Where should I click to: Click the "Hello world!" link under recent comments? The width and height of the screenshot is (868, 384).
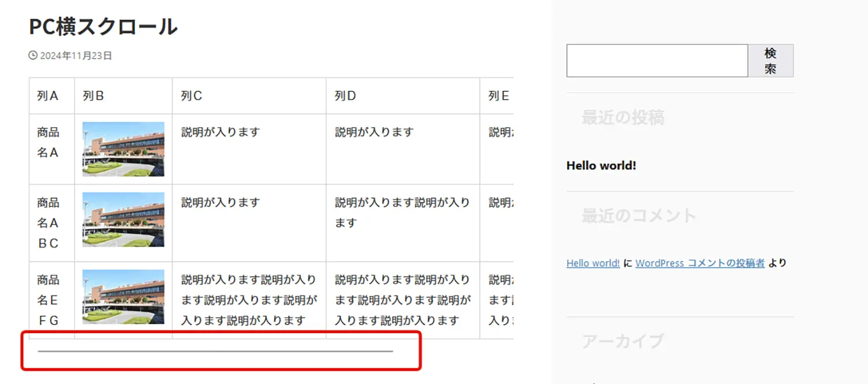click(592, 263)
